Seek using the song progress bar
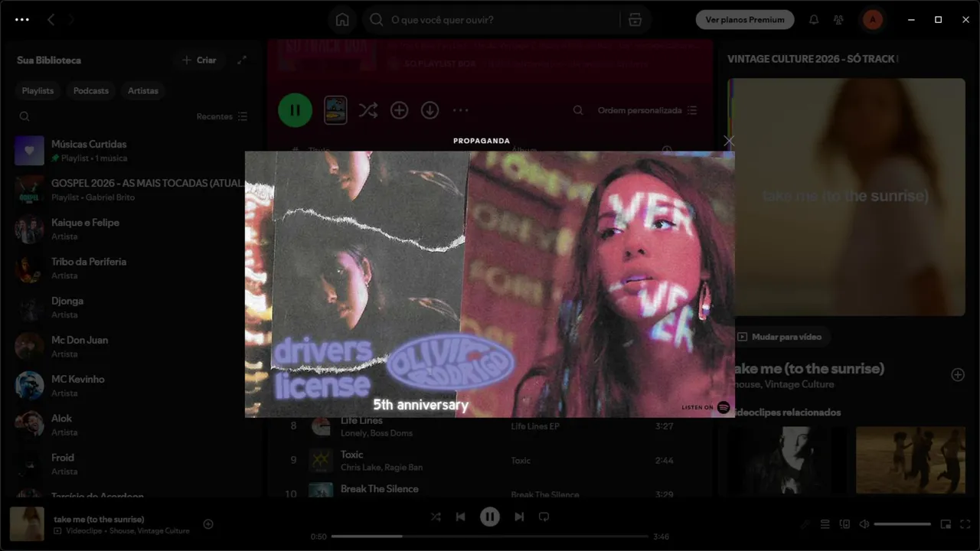Image resolution: width=980 pixels, height=551 pixels. point(490,536)
